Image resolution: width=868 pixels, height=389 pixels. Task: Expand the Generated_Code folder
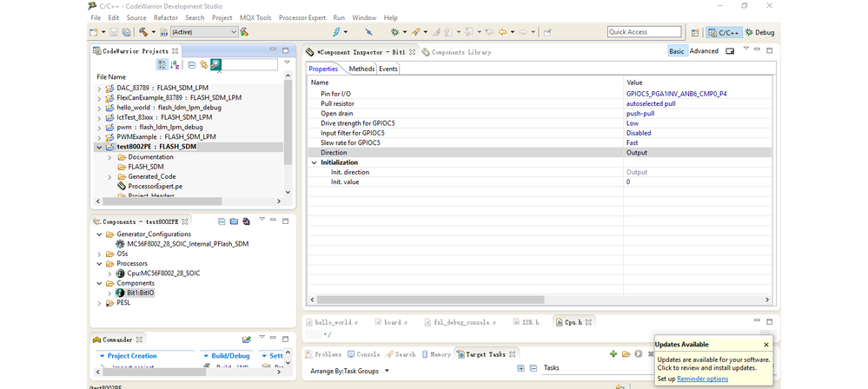[x=109, y=176]
